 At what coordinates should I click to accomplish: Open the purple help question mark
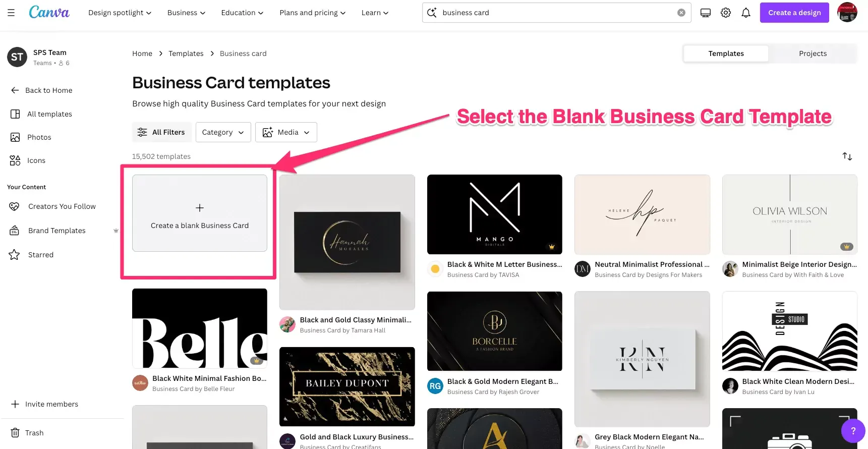tap(853, 430)
